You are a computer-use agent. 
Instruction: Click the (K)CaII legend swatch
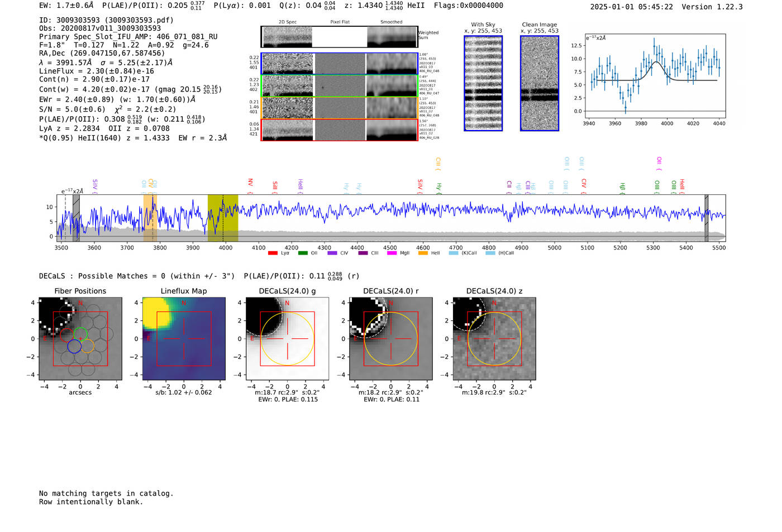(x=454, y=253)
